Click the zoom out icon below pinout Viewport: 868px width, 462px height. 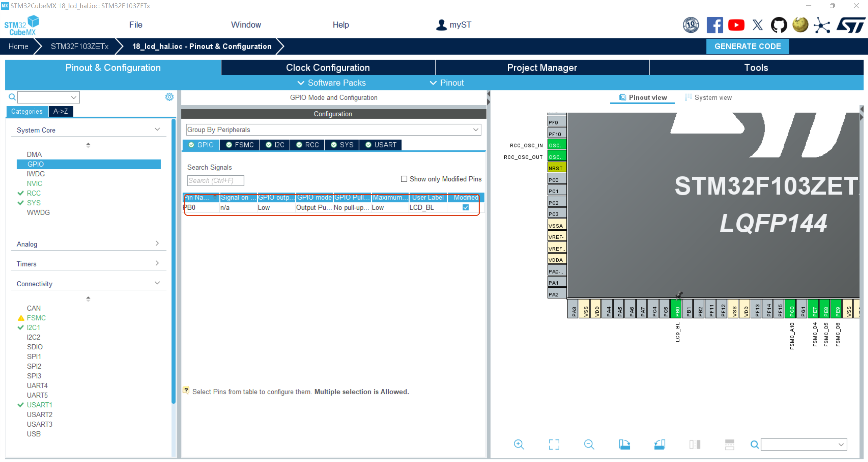point(589,444)
